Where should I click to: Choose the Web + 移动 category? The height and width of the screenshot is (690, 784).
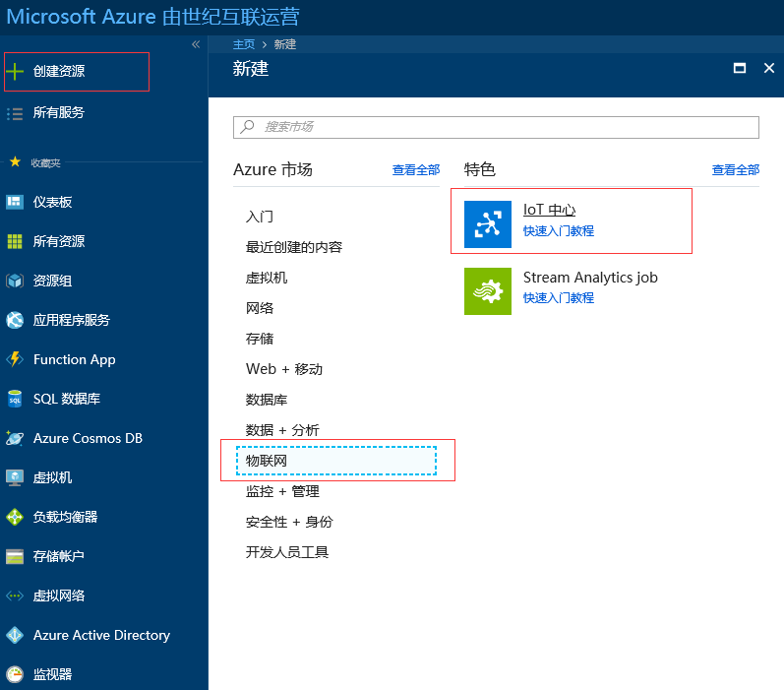click(x=284, y=369)
